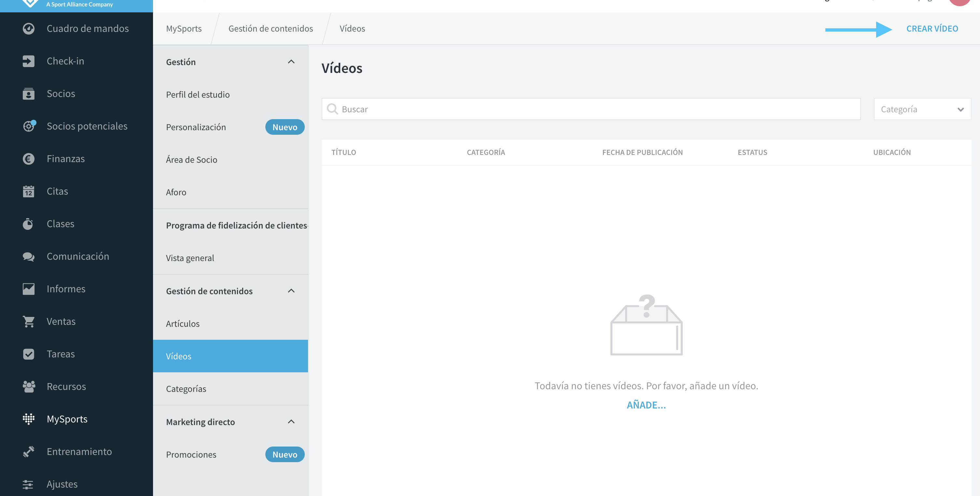Viewport: 980px width, 496px height.
Task: Click the ESTATUS column header
Action: click(752, 152)
